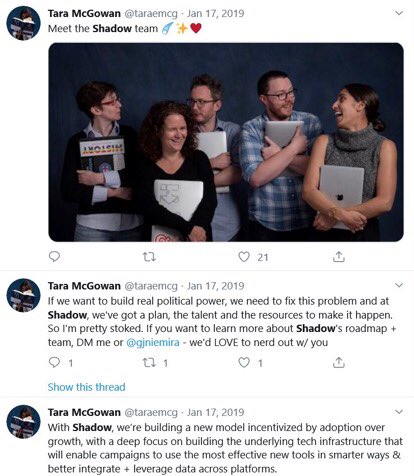
Task: Share the 'build real political power' tweet
Action: [x=339, y=362]
